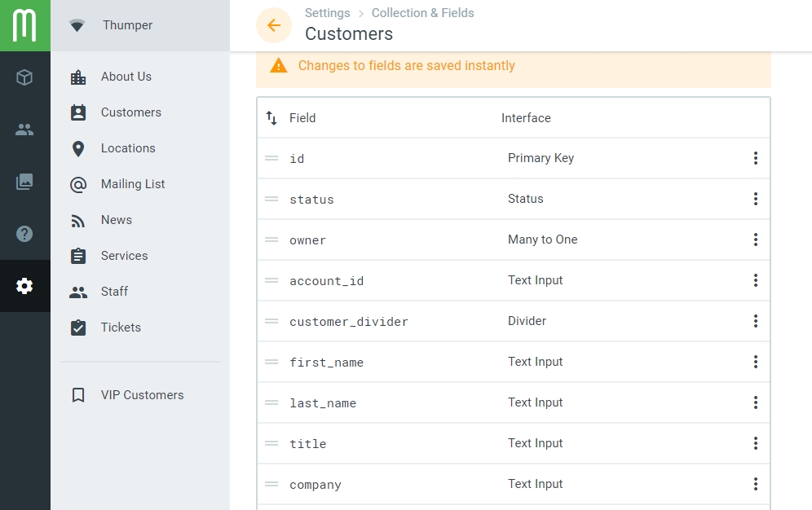Open three-dot menu for customer_divider field
The height and width of the screenshot is (510, 812).
pyautogui.click(x=756, y=321)
